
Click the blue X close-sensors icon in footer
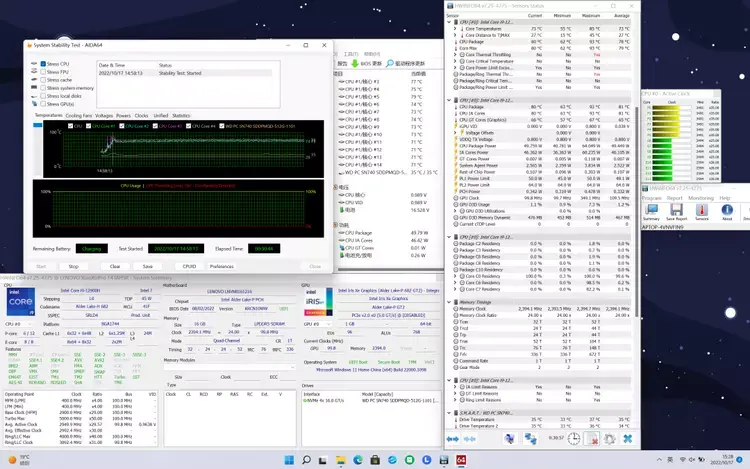click(x=628, y=438)
